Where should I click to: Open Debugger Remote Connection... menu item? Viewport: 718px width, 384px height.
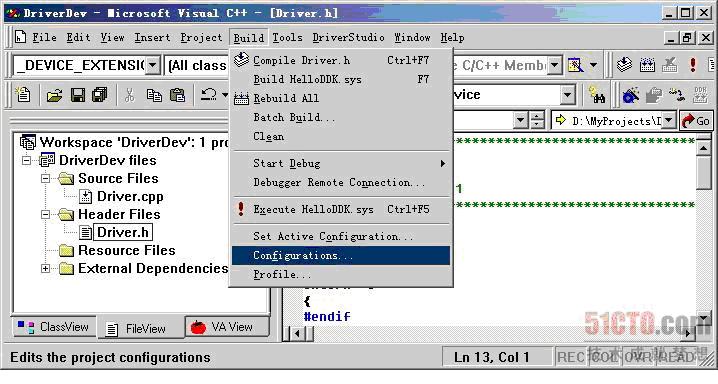[x=341, y=183]
